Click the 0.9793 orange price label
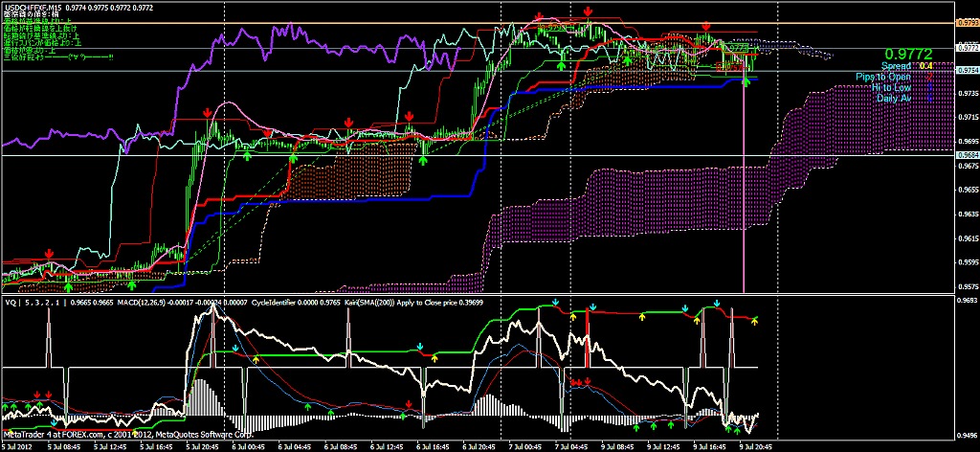Image resolution: width=980 pixels, height=452 pixels. pyautogui.click(x=967, y=21)
